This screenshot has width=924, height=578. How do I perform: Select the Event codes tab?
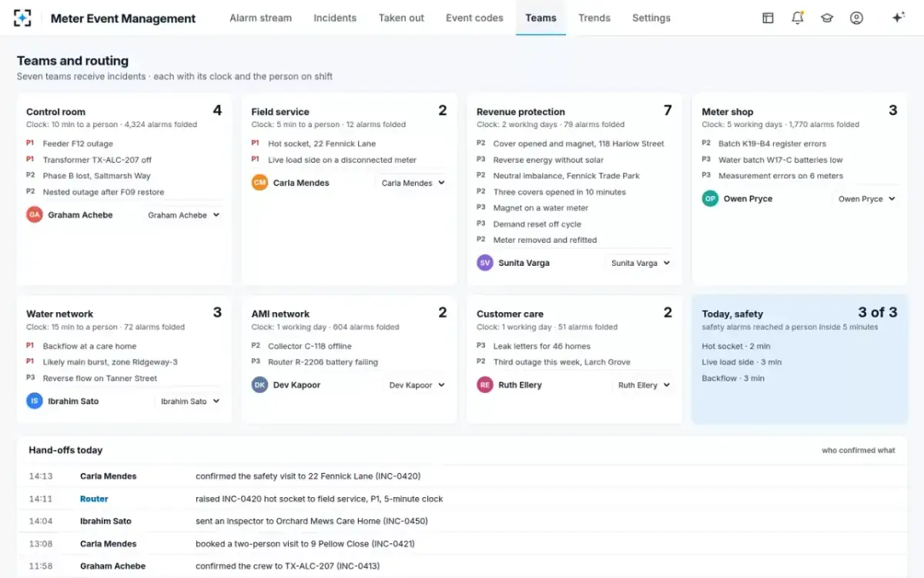[x=474, y=18]
